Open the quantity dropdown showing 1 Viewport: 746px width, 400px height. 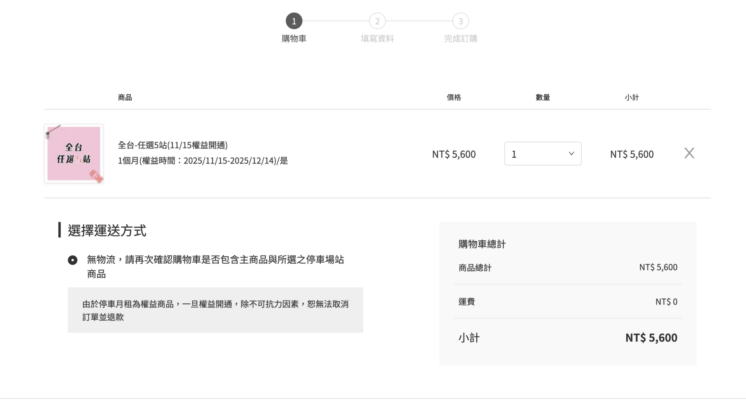(x=542, y=154)
